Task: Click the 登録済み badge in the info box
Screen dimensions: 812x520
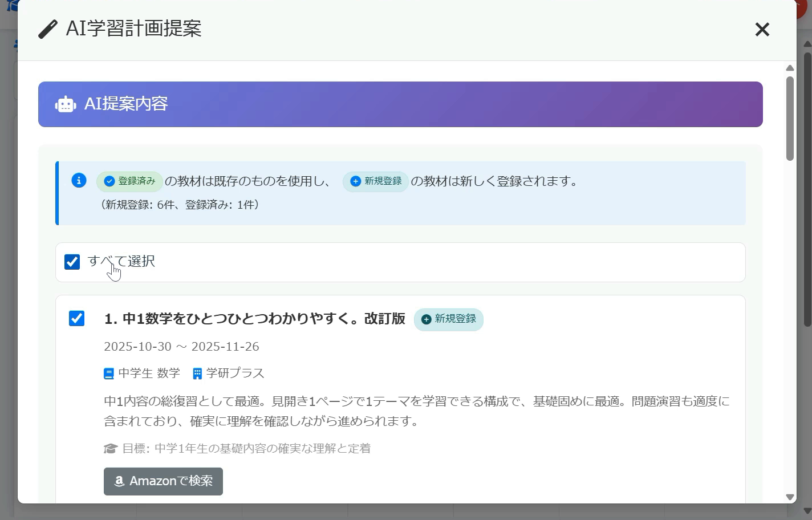Action: [x=130, y=181]
